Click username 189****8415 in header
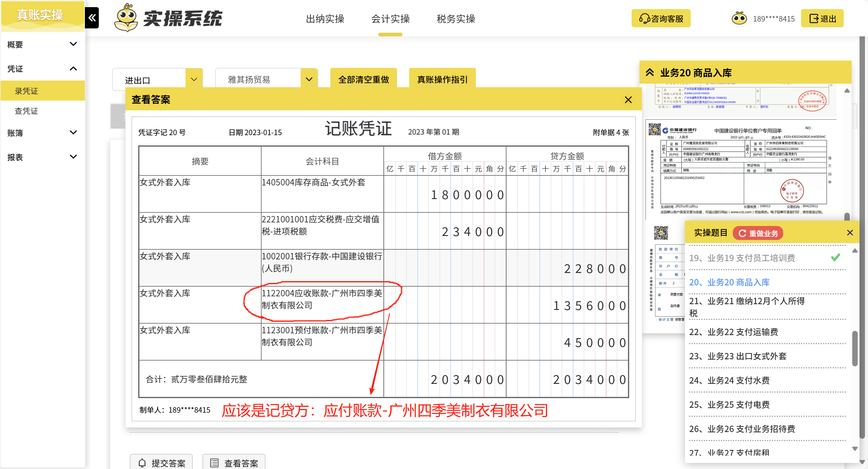 tap(774, 19)
